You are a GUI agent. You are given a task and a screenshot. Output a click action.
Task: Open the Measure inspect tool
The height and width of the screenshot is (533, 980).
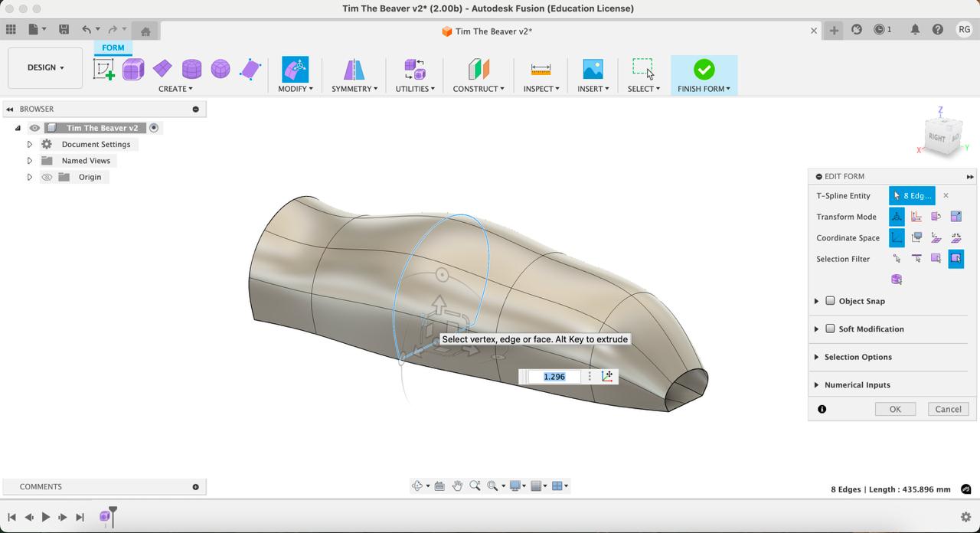pyautogui.click(x=541, y=70)
